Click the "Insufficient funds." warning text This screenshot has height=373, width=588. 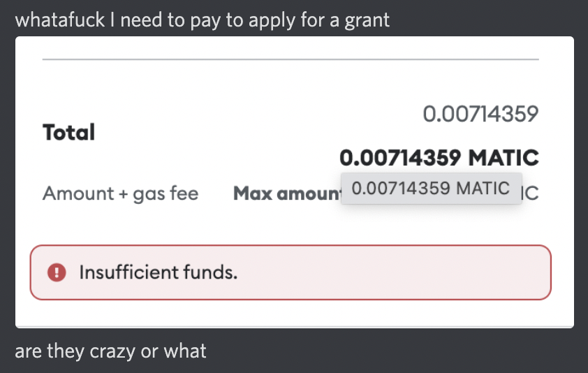(x=159, y=272)
